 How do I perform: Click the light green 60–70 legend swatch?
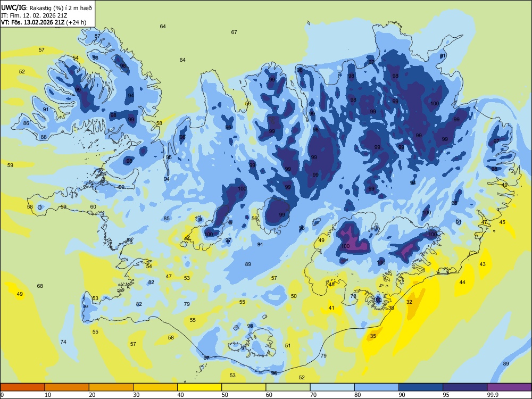(x=288, y=387)
